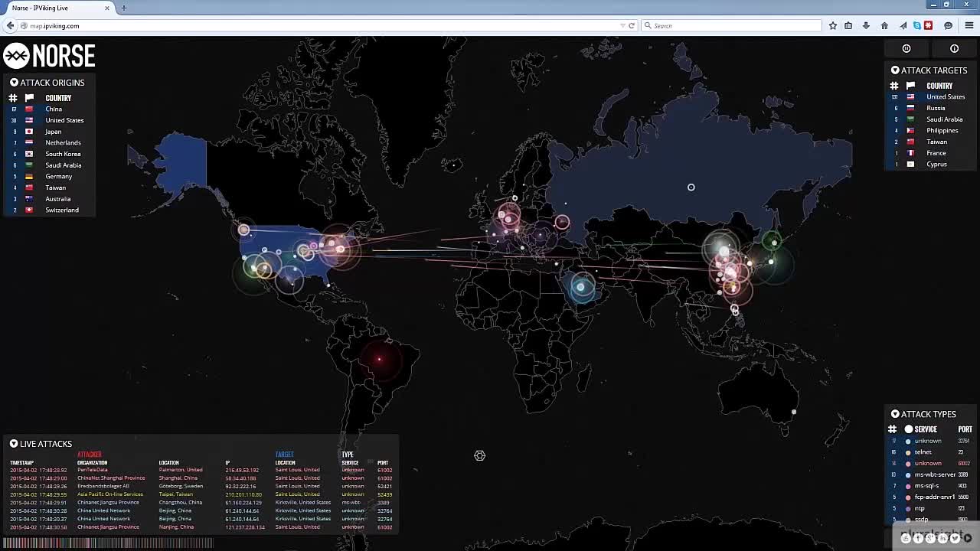Click the white circle beside SERVICE header
The width and height of the screenshot is (980, 551).
tap(909, 429)
